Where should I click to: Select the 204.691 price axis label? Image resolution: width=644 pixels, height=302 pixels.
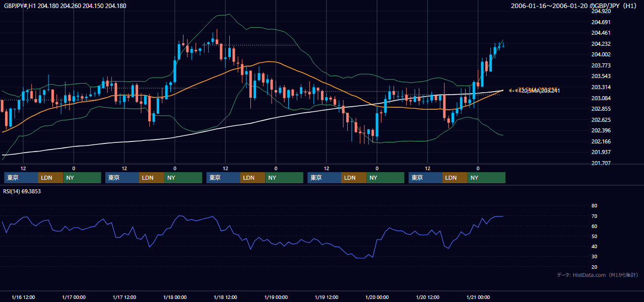[x=601, y=22]
